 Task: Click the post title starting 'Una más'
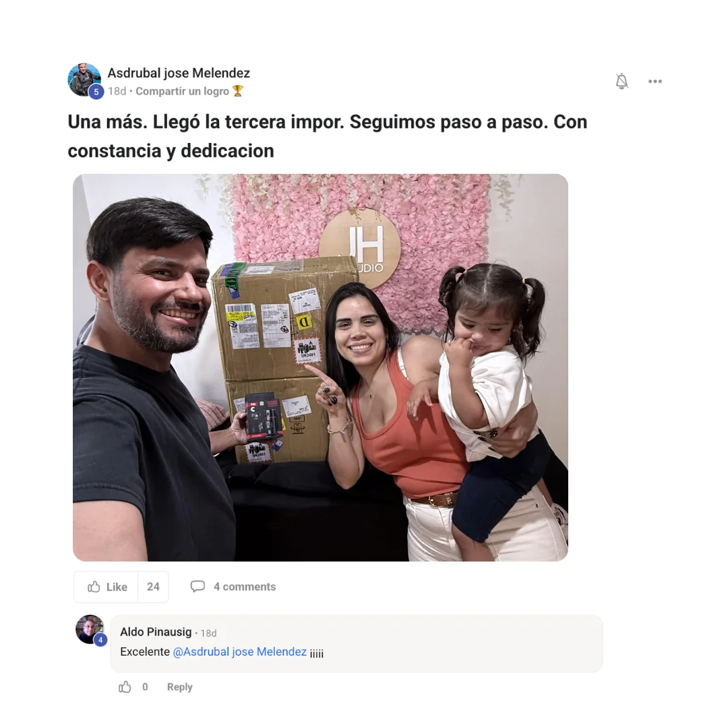pyautogui.click(x=328, y=136)
